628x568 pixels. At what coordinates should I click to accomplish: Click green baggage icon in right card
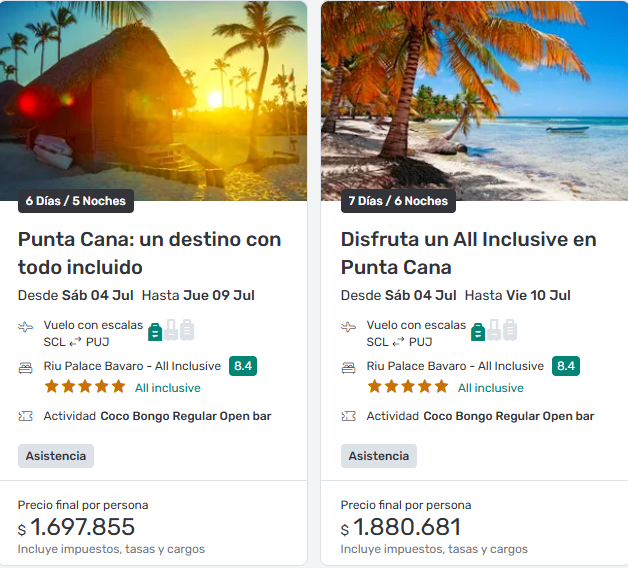(x=478, y=331)
